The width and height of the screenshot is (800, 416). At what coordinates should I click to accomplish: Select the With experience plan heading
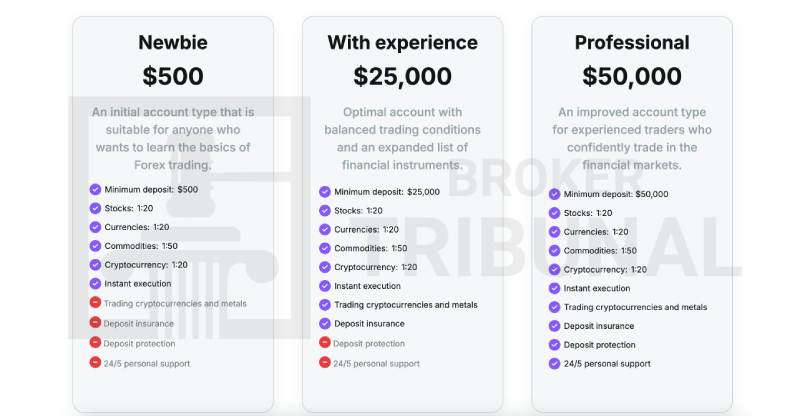pyautogui.click(x=402, y=42)
